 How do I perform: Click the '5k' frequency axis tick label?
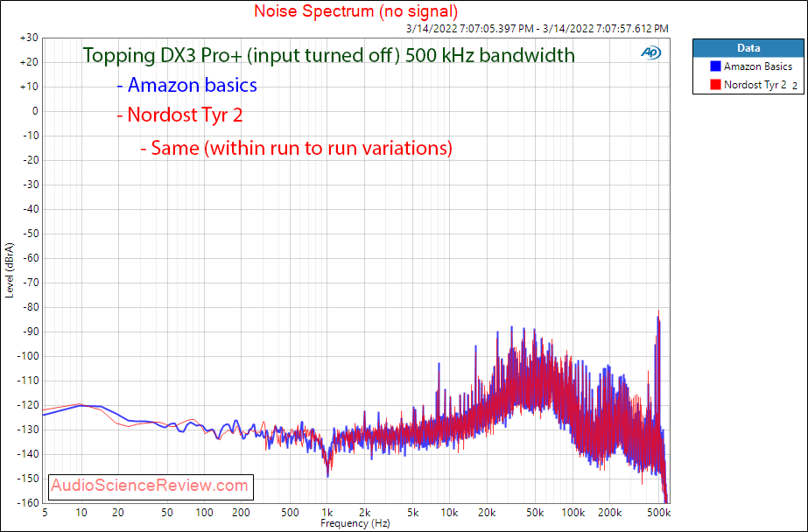pos(413,513)
